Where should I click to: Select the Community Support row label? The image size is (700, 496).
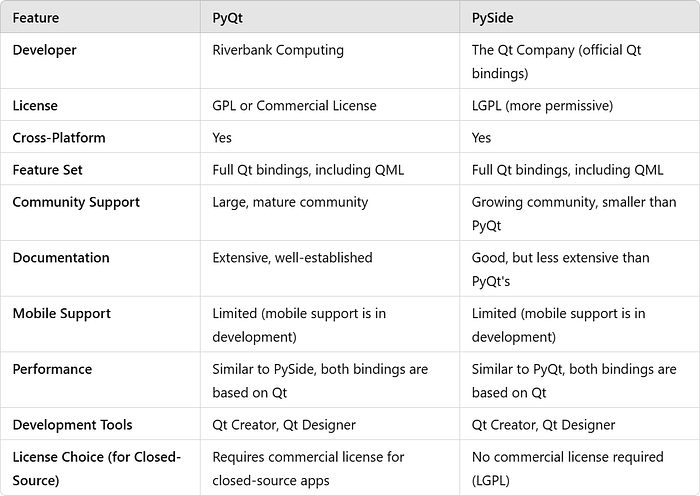76,202
